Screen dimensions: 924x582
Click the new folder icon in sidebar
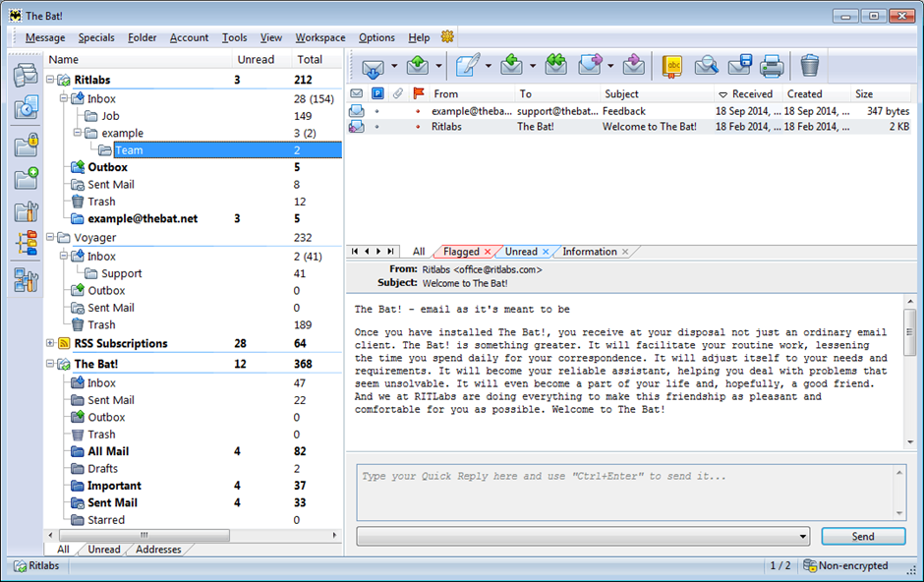pos(26,178)
